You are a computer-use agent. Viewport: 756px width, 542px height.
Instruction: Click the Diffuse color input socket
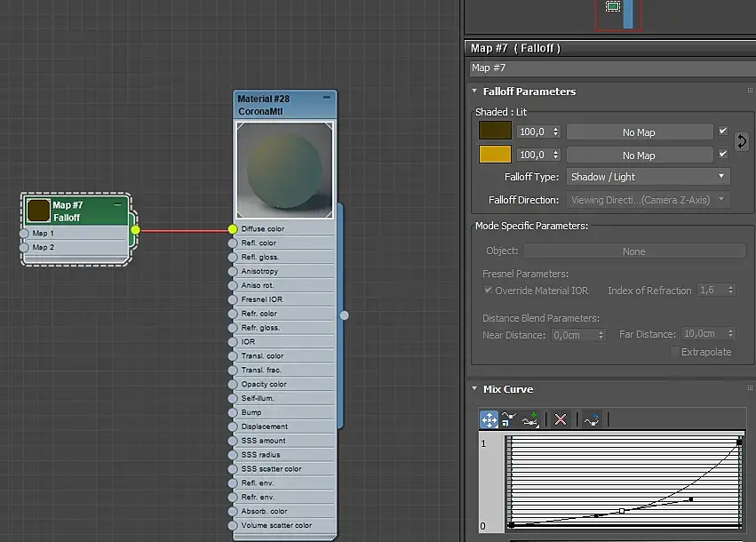[233, 229]
